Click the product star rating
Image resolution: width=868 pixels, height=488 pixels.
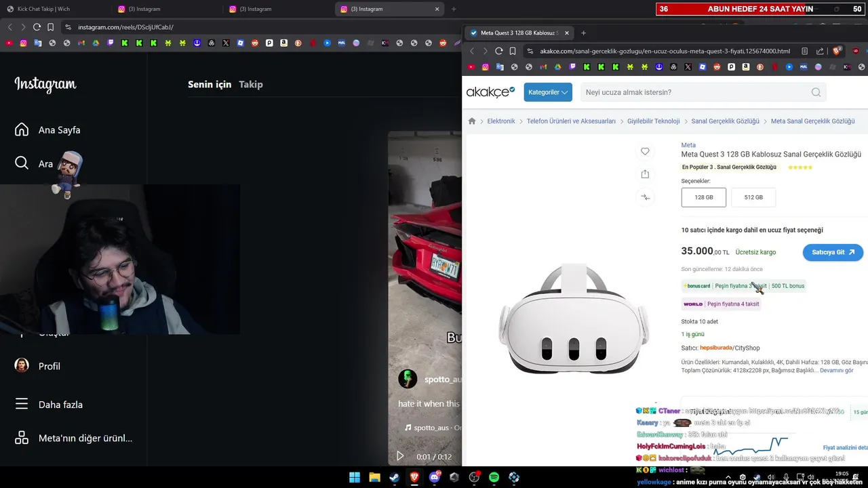(800, 167)
